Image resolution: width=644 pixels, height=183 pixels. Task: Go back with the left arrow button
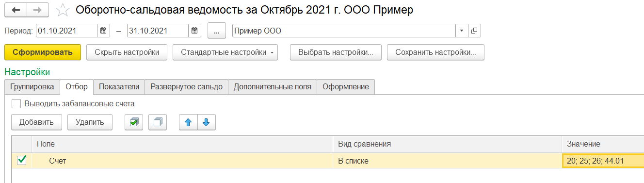(x=16, y=10)
